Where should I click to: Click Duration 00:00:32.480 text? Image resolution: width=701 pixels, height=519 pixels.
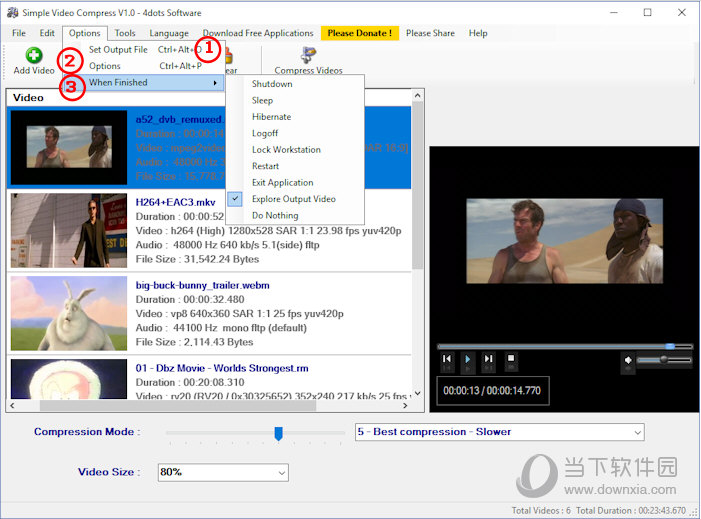pyautogui.click(x=190, y=300)
